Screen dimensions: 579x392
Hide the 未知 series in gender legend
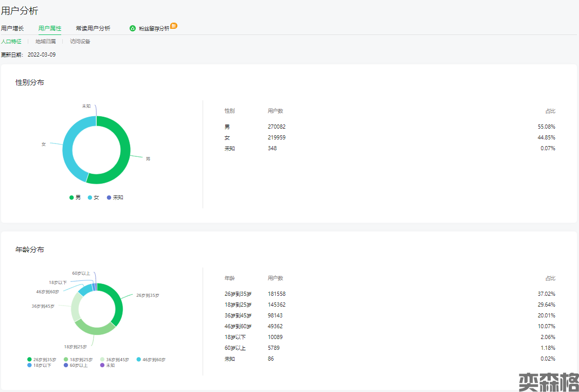click(x=115, y=198)
